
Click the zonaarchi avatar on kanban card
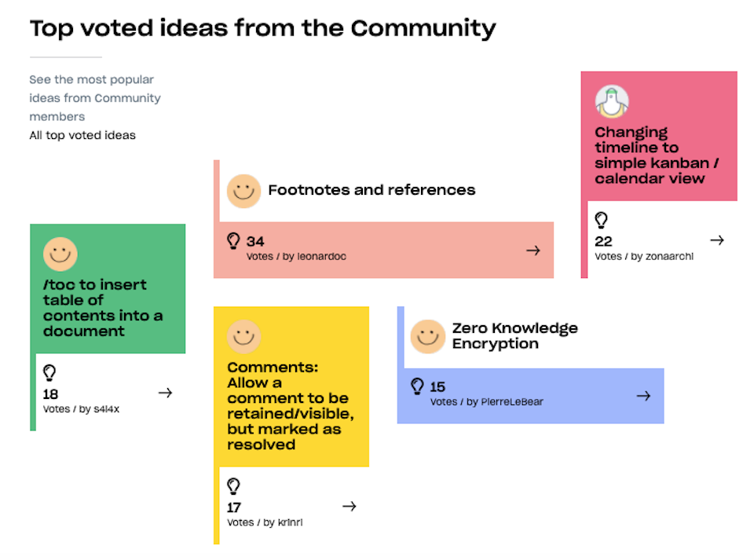[612, 101]
